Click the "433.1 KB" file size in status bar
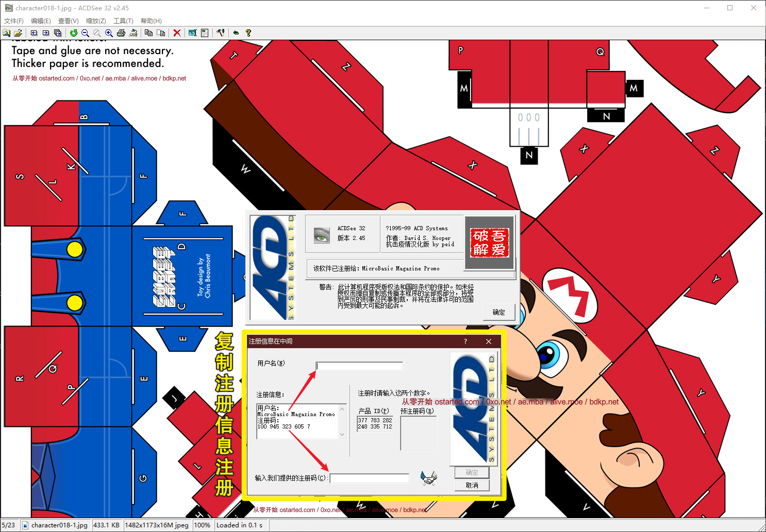Screen dimensions: 766x532 tap(106, 525)
